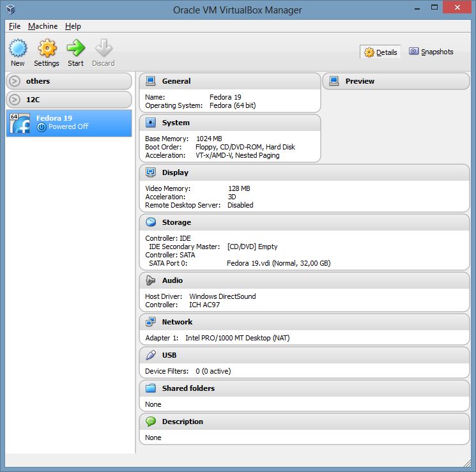Expand the 12C group chevron
The width and height of the screenshot is (476, 472).
[x=15, y=100]
